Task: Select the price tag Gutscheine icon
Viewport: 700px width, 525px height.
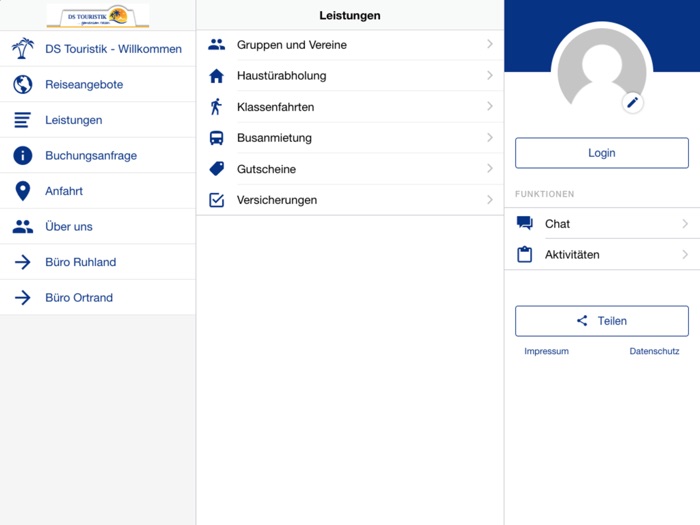Action: 216,169
